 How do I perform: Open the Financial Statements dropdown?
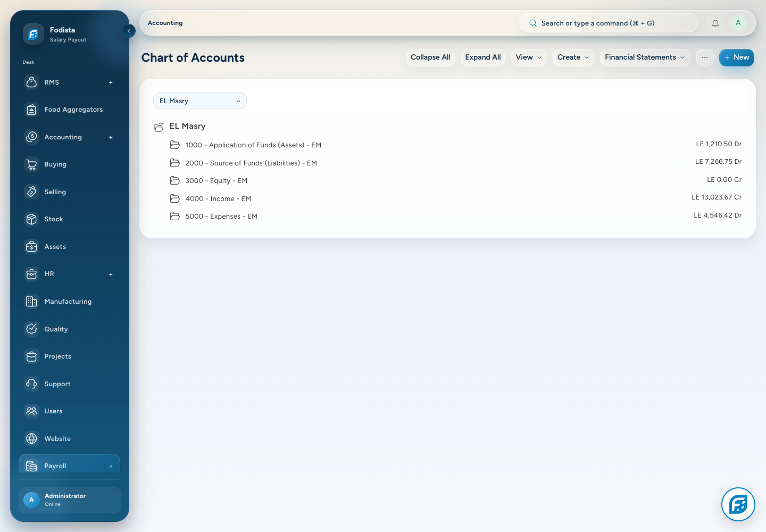point(645,57)
